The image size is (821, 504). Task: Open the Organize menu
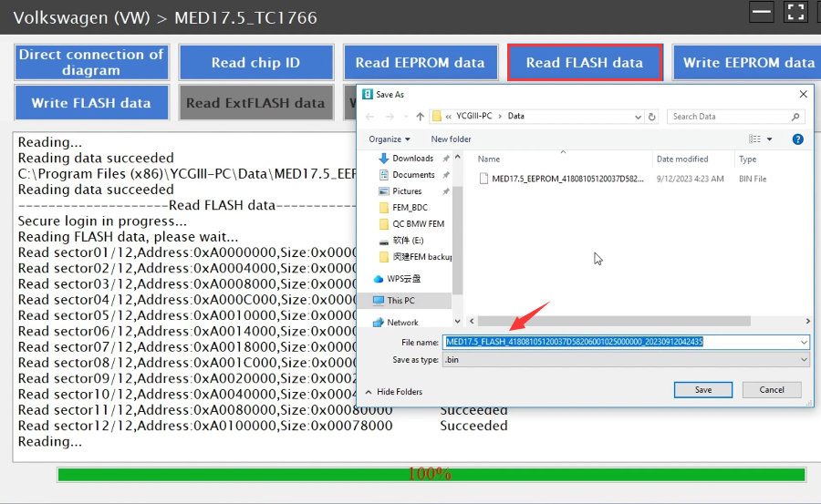coord(389,139)
